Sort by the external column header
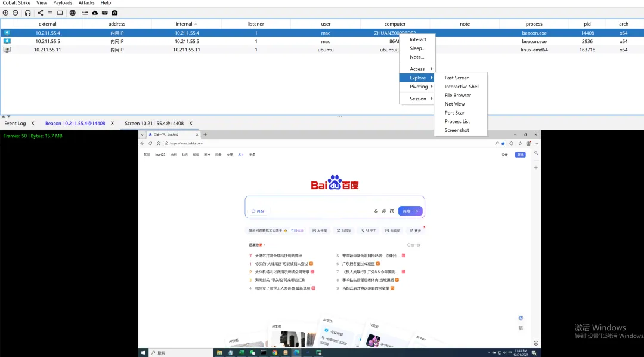 48,24
